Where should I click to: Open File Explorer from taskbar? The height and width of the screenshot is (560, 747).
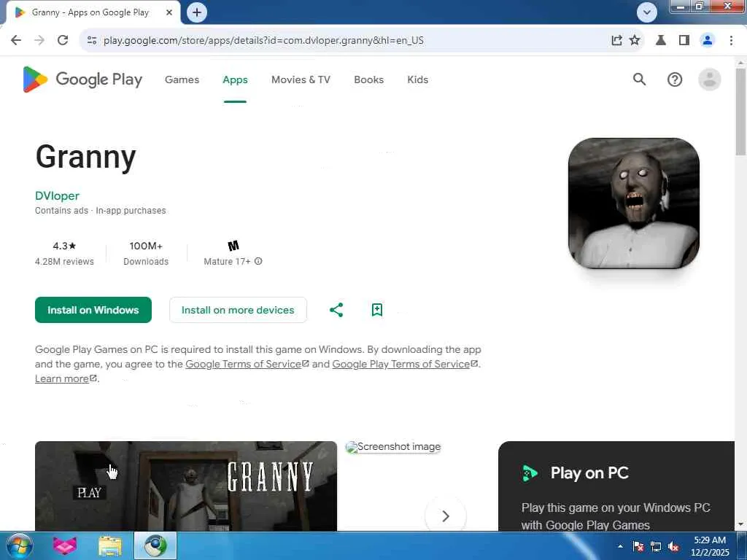pyautogui.click(x=110, y=545)
